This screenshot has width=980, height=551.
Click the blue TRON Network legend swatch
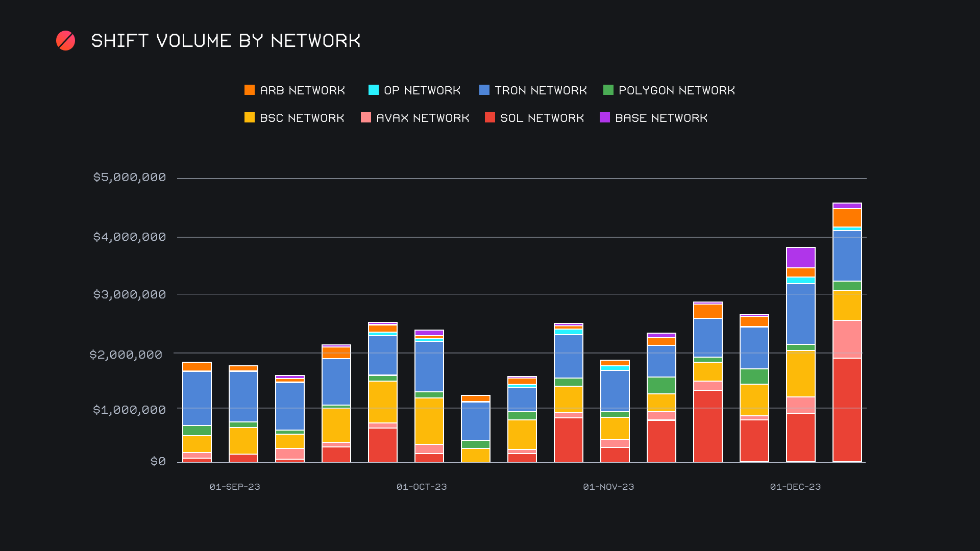pos(484,90)
